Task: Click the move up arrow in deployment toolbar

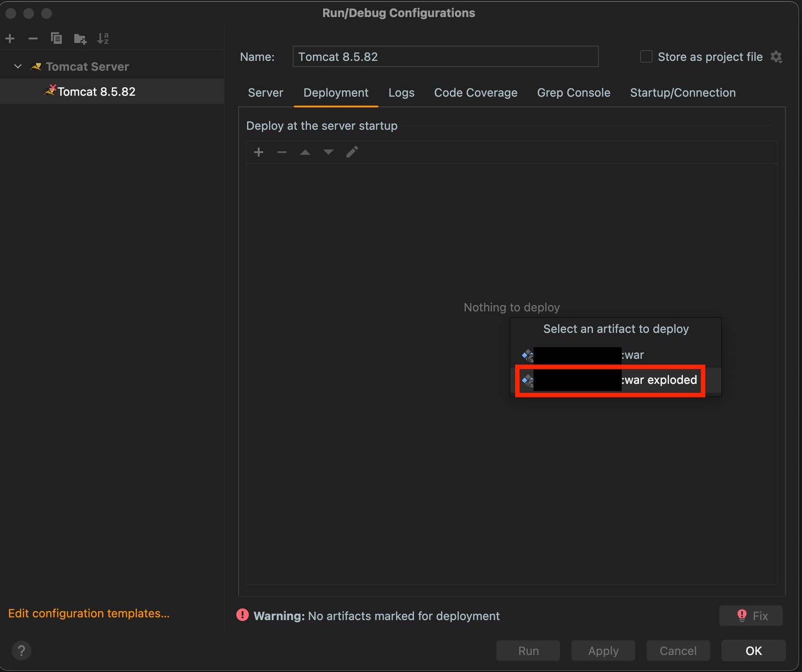Action: pyautogui.click(x=305, y=152)
